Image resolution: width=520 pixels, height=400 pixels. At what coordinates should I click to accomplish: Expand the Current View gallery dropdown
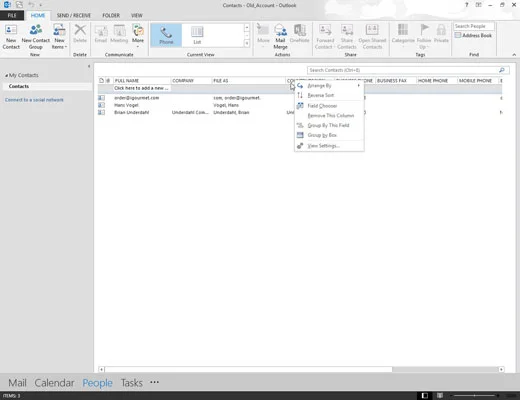247,43
